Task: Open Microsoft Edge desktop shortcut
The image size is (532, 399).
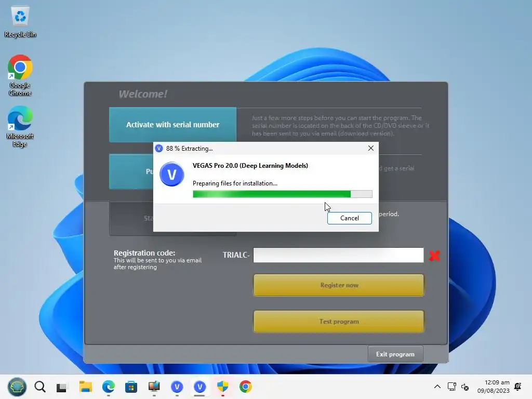Action: 20,126
